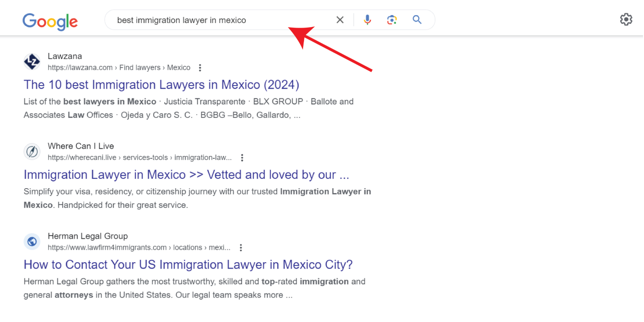Click the Google logo
644x322 pixels.
click(50, 21)
